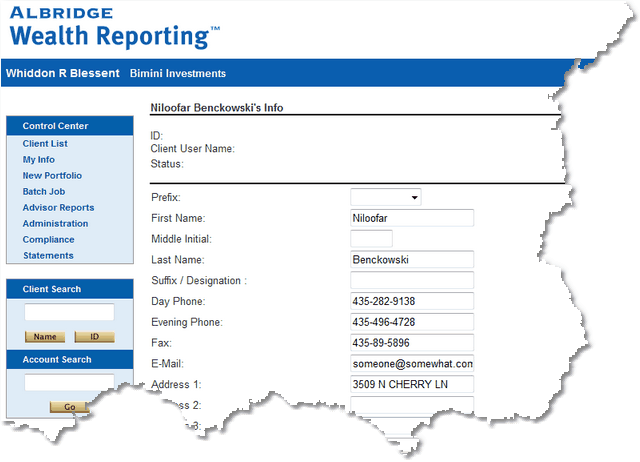640x462 pixels.
Task: Click the Evening Phone field
Action: coord(411,322)
